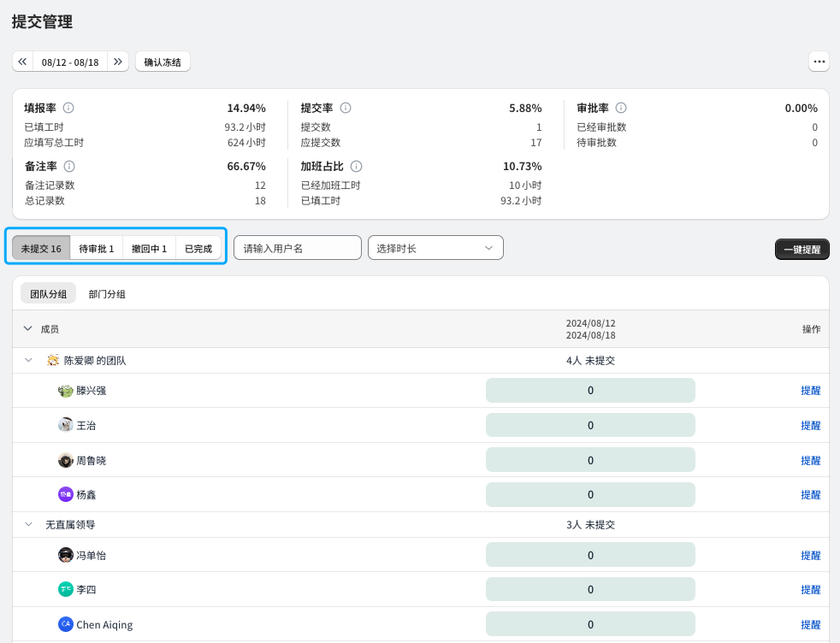Click the hours cell in 杨鑫's row
Screen dimensions: 840x643
590,495
